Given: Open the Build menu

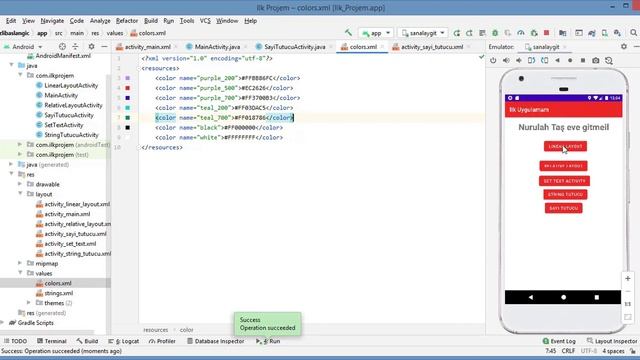Looking at the screenshot, I should pyautogui.click(x=151, y=20).
